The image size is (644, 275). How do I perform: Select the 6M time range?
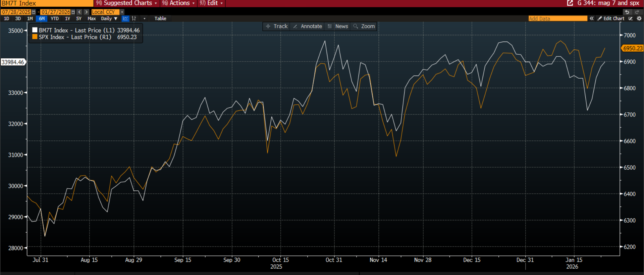coord(42,18)
